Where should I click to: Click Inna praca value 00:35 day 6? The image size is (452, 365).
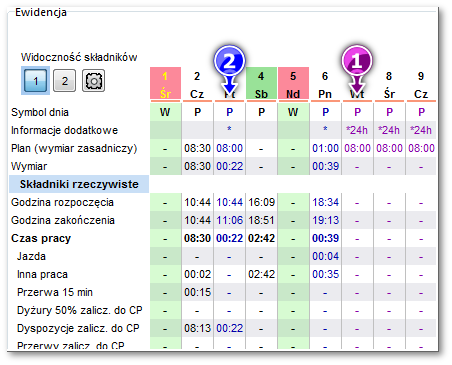tap(325, 274)
